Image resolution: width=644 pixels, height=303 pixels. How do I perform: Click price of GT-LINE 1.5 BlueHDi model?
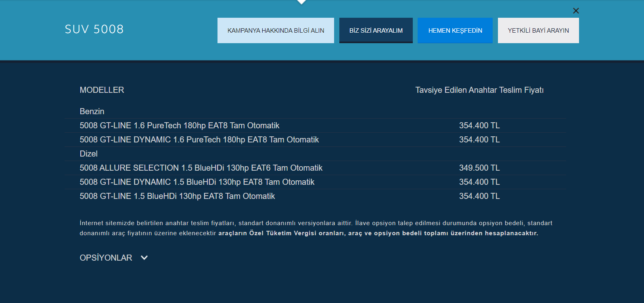point(479,196)
